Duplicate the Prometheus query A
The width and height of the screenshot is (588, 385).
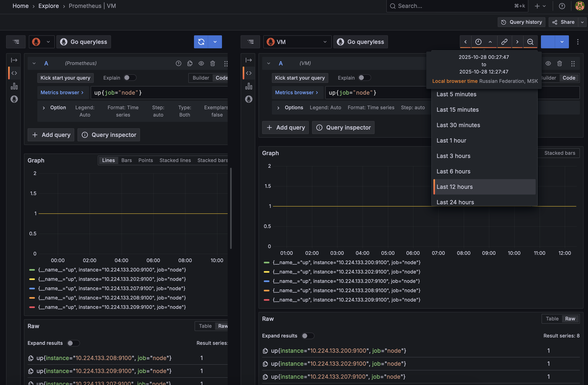coord(190,63)
